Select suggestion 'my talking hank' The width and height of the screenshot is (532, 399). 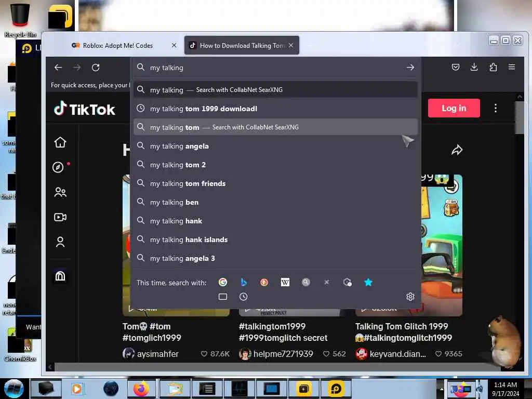pos(275,221)
